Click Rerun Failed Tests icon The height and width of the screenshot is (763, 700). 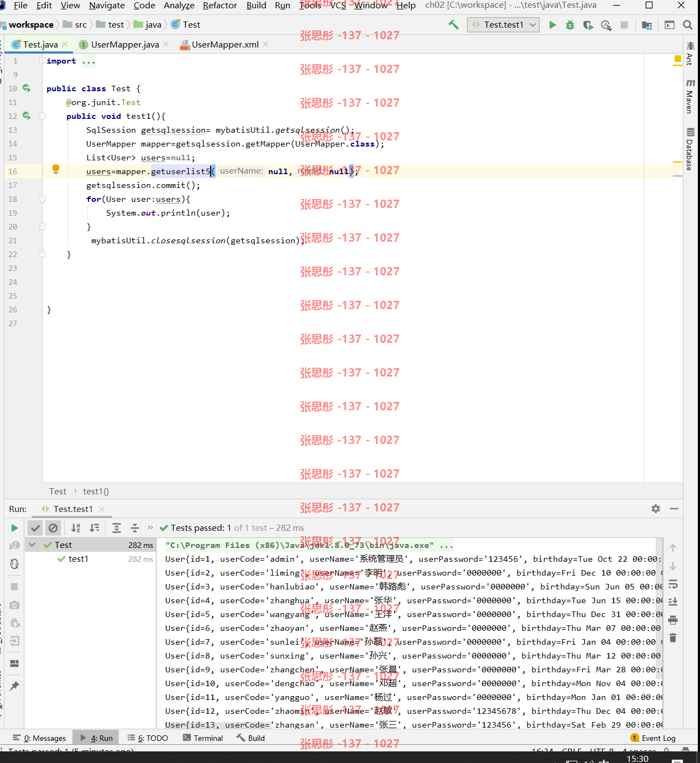(14, 546)
